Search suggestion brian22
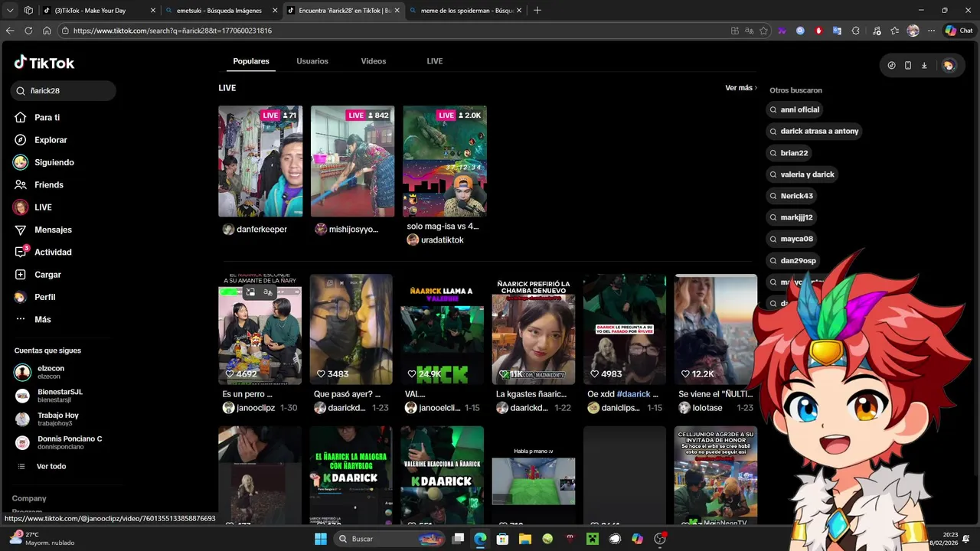 (789, 153)
